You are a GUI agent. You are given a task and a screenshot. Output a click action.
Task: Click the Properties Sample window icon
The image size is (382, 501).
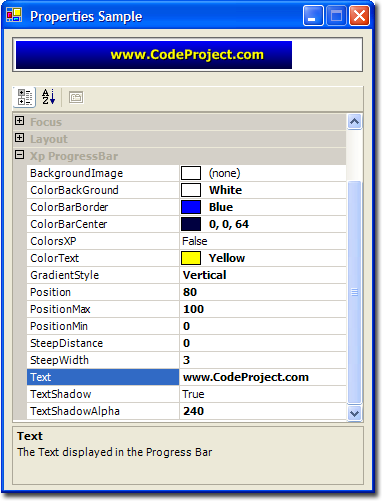point(14,15)
